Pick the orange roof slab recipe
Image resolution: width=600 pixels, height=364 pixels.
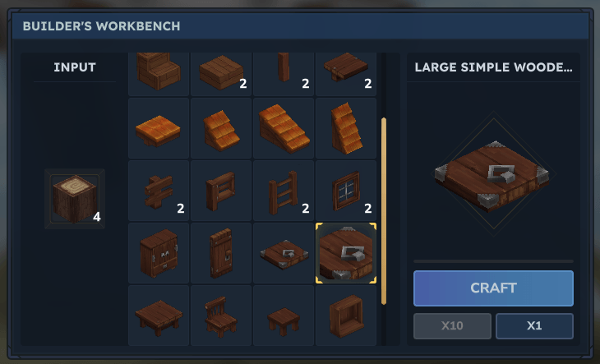coord(159,128)
